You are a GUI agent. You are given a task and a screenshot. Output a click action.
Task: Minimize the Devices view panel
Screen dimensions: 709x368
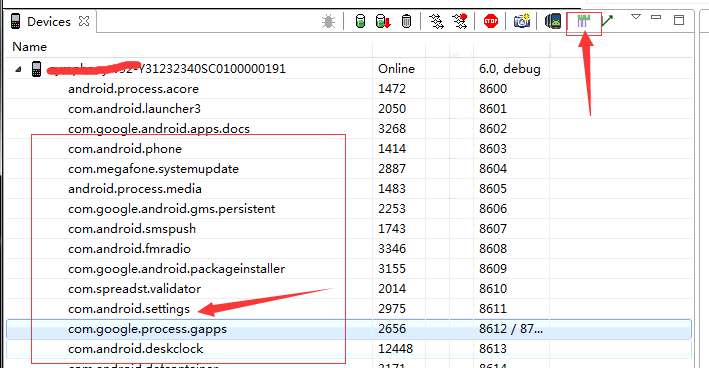pyautogui.click(x=656, y=17)
